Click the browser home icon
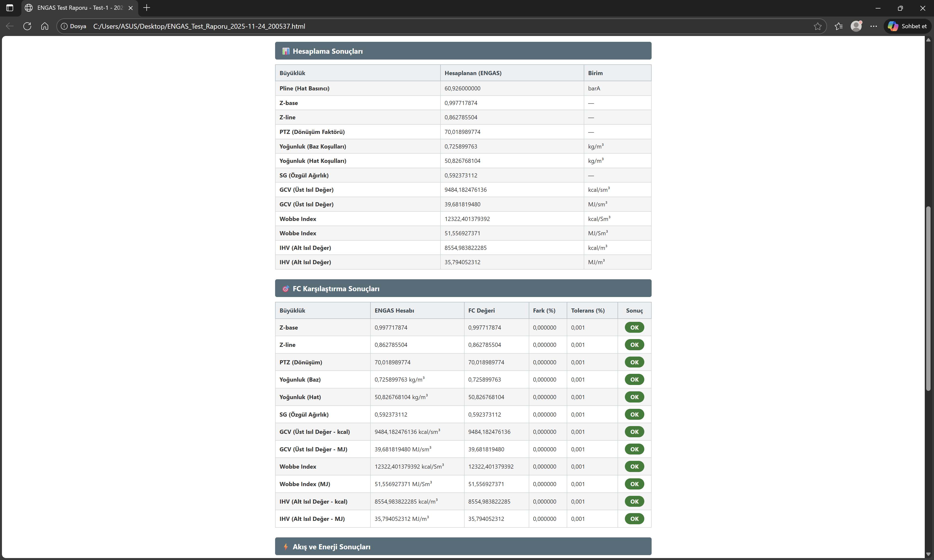 (x=45, y=26)
